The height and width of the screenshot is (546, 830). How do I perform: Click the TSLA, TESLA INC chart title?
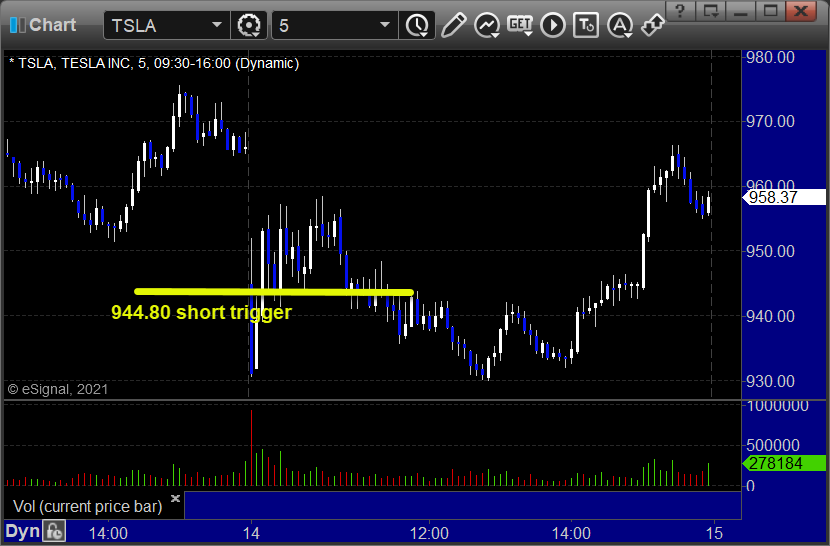click(x=154, y=64)
